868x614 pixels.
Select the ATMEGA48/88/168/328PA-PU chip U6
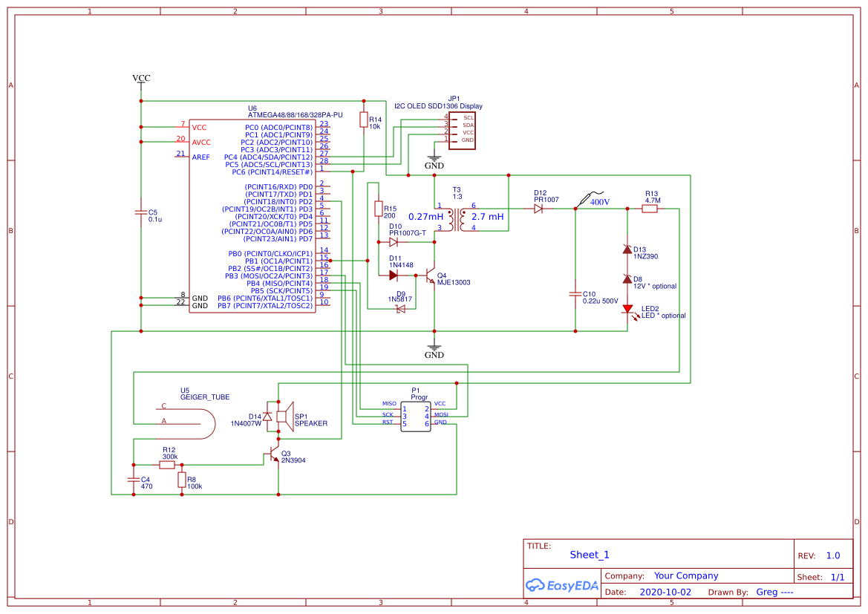(x=252, y=215)
